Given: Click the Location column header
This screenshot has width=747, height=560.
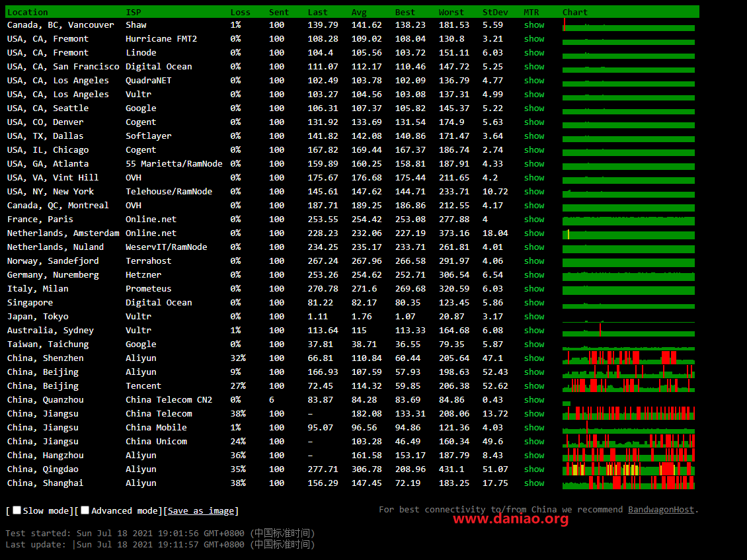Looking at the screenshot, I should [28, 12].
